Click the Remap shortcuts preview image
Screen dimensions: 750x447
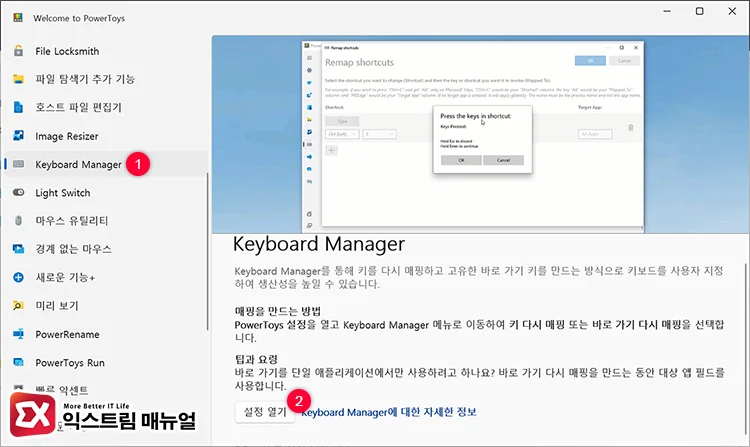[x=473, y=137]
